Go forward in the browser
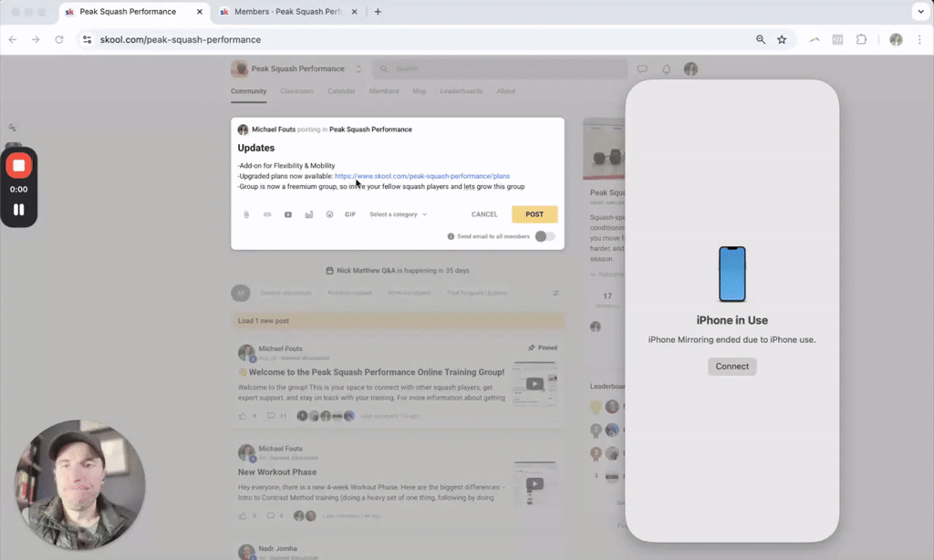Image resolution: width=934 pixels, height=560 pixels. coord(36,40)
